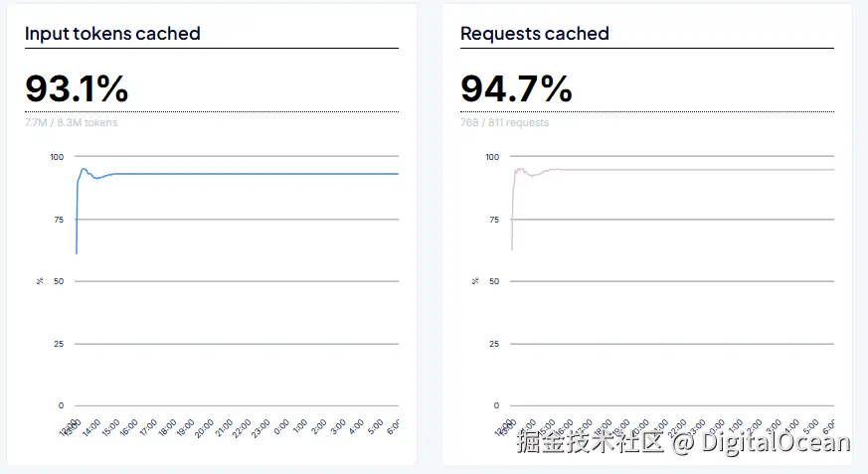Click the 93.1% input tokens cached value

tap(77, 89)
